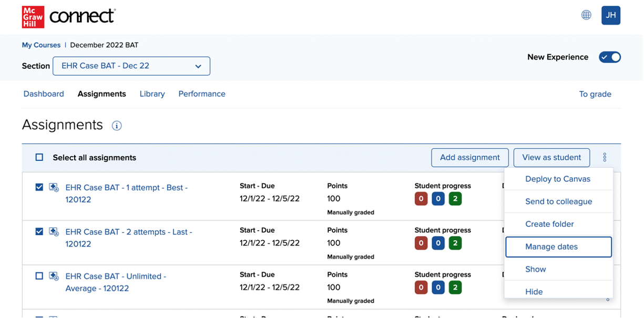Open EHR Case BAT - 2 attempts - Last - 120122
Image resolution: width=644 pixels, height=318 pixels.
pos(129,238)
